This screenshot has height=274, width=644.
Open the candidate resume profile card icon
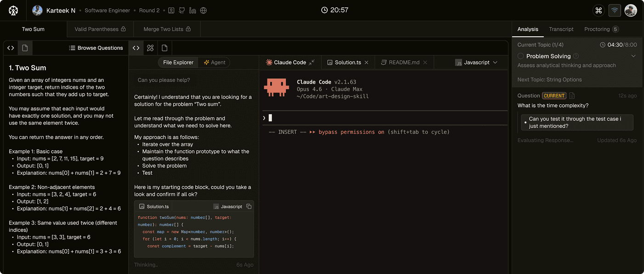171,11
